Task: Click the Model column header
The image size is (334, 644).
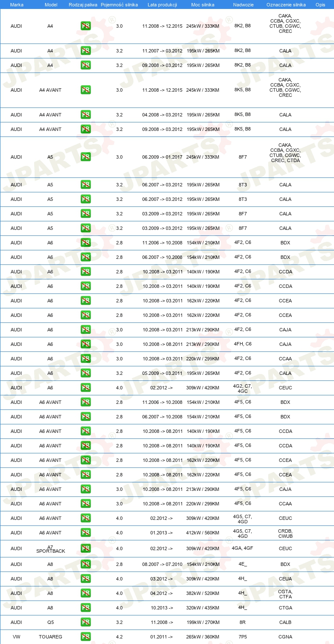Action: click(x=51, y=5)
